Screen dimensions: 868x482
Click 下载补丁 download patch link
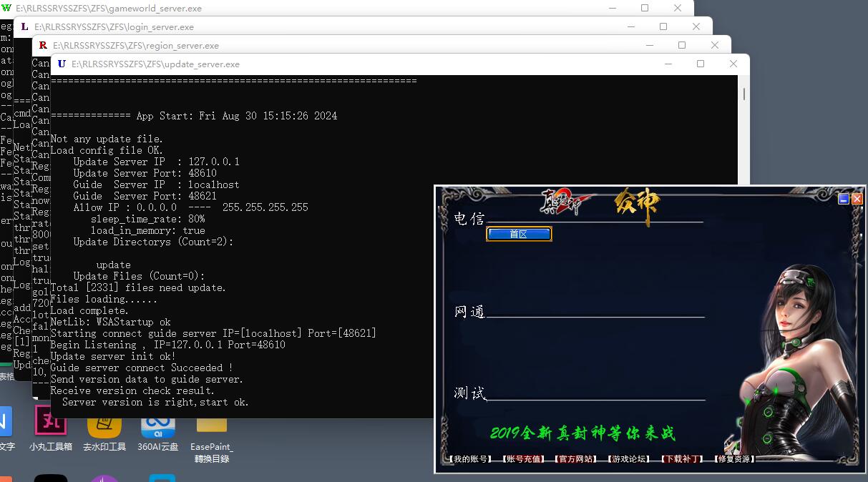click(681, 459)
